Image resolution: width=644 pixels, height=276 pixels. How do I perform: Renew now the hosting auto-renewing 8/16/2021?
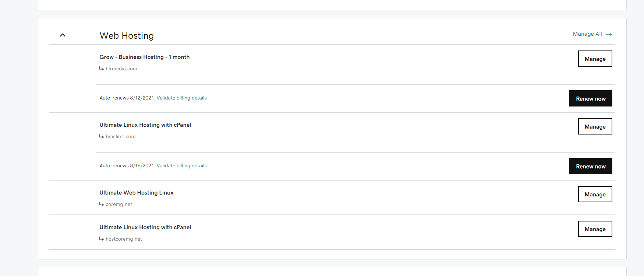click(x=590, y=166)
